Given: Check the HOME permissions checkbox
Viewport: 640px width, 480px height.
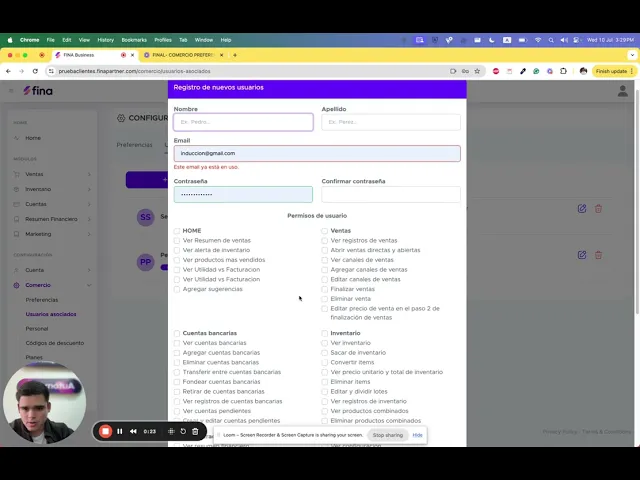Looking at the screenshot, I should point(177,231).
